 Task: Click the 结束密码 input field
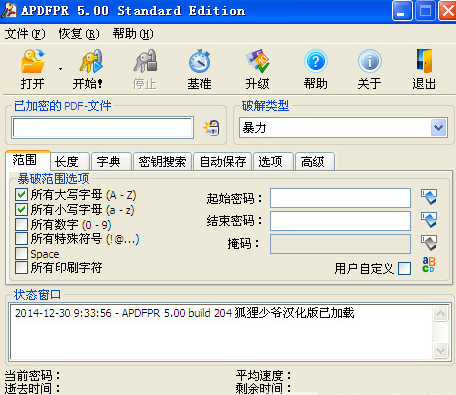[x=340, y=221]
